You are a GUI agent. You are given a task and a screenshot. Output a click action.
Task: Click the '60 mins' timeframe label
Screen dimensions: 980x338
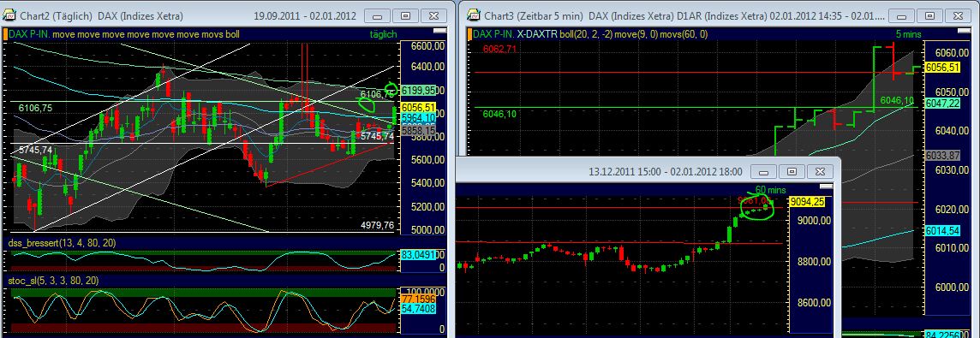click(x=770, y=189)
